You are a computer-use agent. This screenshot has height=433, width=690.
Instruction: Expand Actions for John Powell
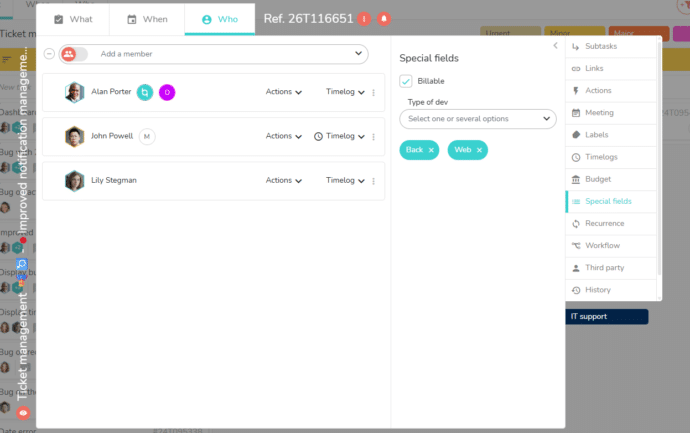click(284, 136)
